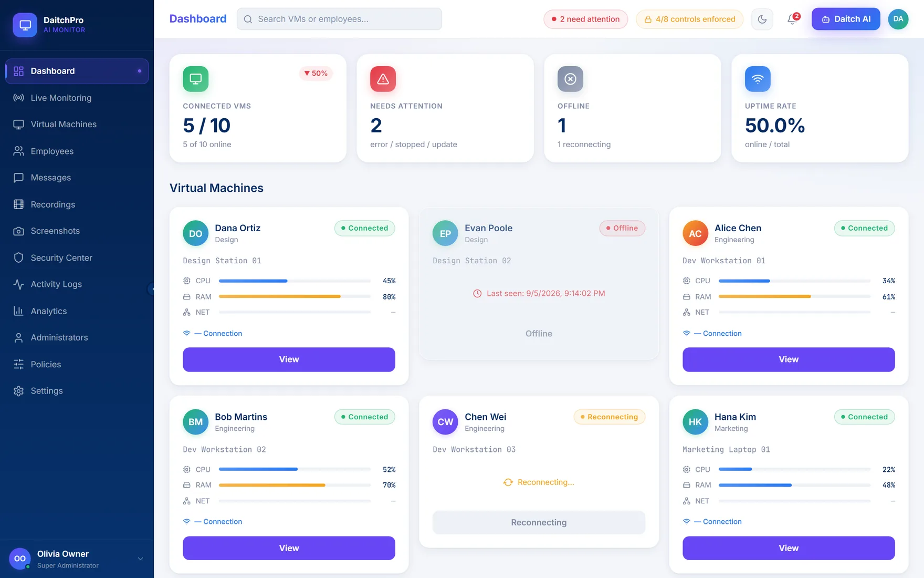Click Alice Chen's AC avatar
The image size is (924, 578).
[695, 233]
